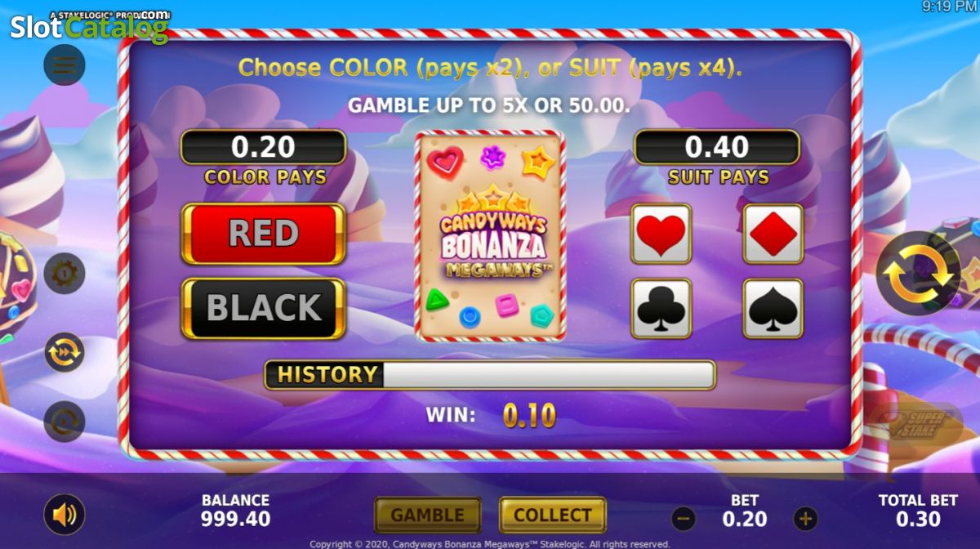980x549 pixels.
Task: Click the COLLECT button
Action: pos(553,516)
